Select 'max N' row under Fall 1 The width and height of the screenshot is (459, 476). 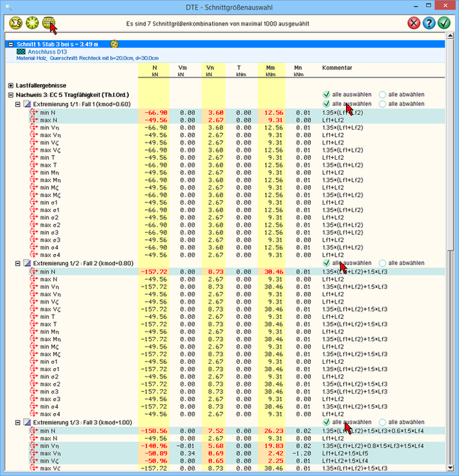pos(49,120)
